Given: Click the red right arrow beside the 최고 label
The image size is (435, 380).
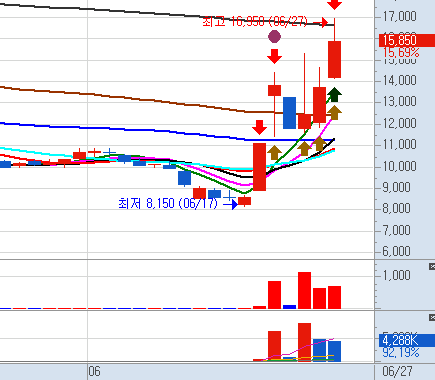Looking at the screenshot, I should [x=321, y=23].
